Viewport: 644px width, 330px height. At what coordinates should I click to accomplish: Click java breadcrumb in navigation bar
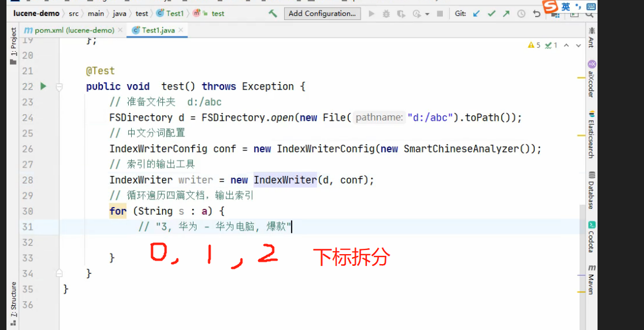pyautogui.click(x=119, y=14)
